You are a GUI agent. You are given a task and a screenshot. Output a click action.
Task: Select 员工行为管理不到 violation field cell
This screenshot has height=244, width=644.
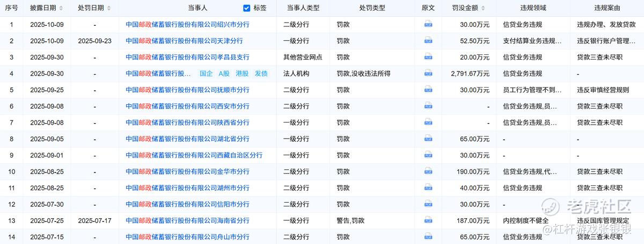(532, 90)
